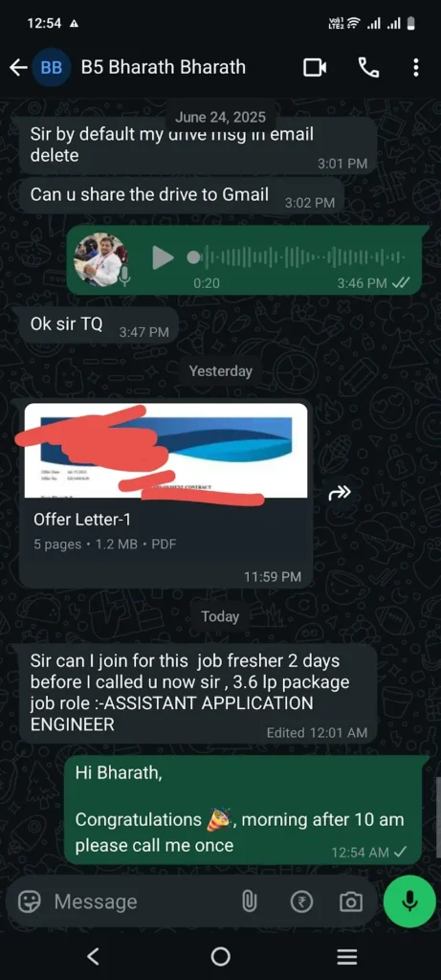The width and height of the screenshot is (441, 980).
Task: Open the three-dot more options menu
Action: pos(416,68)
